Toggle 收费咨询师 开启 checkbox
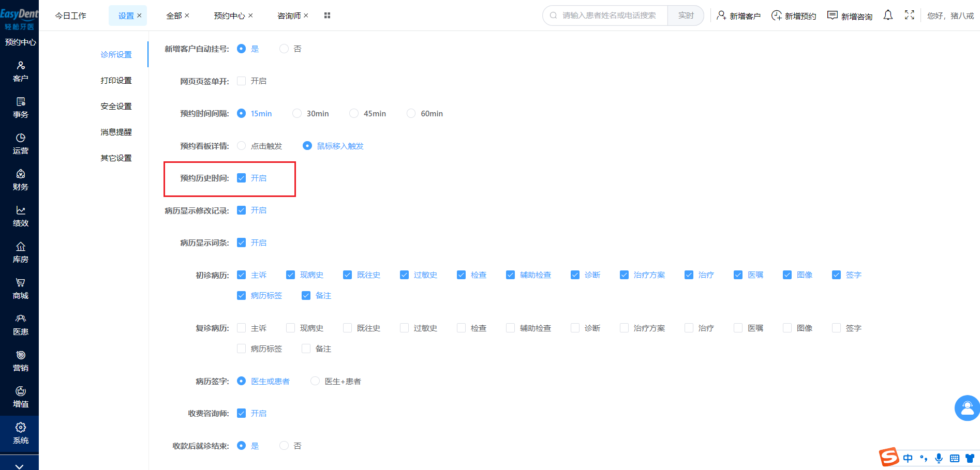 (242, 413)
